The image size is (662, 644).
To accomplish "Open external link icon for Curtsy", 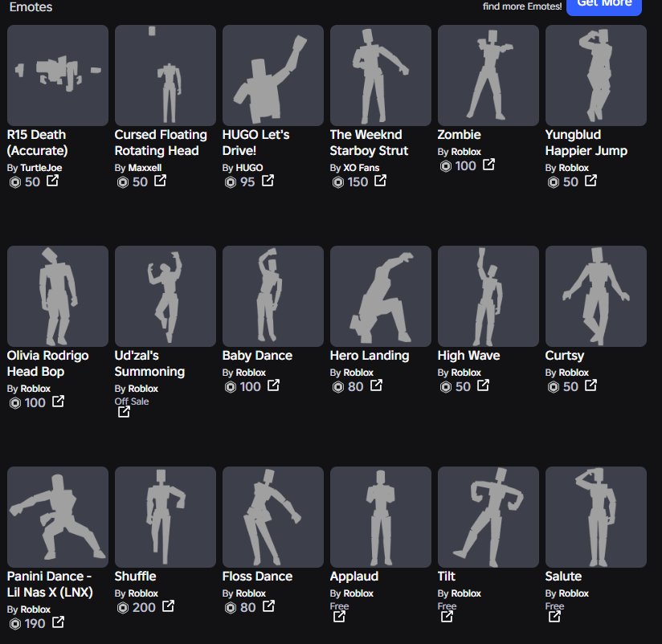I will pos(590,385).
